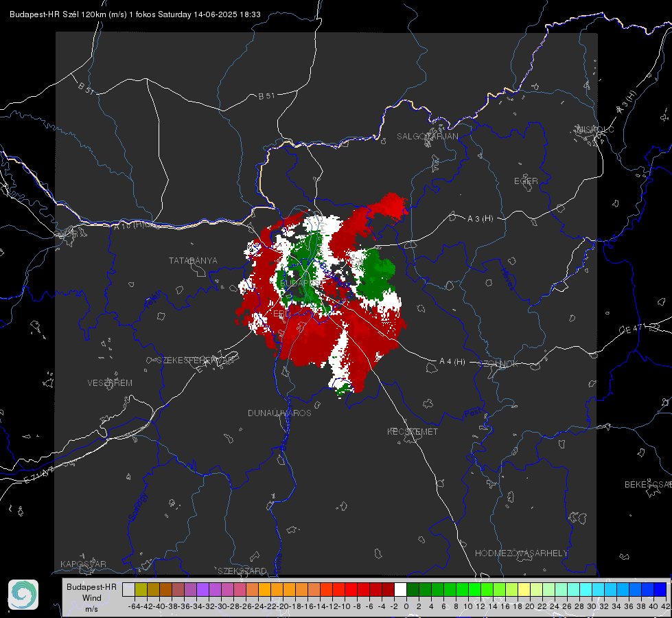This screenshot has width=672, height=618.
Task: Click the KECSKEMÉT city label
Action: 413,432
